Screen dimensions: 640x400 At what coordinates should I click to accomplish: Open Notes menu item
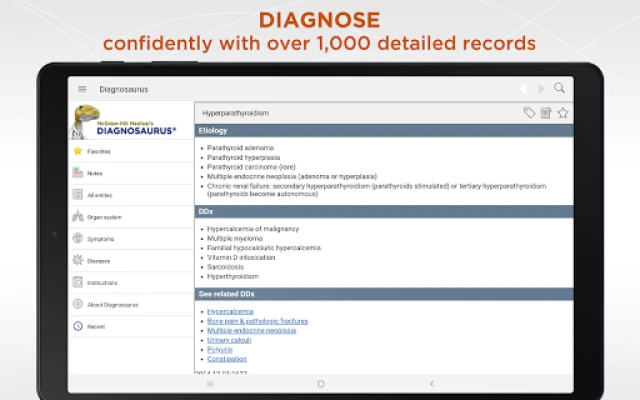click(131, 173)
